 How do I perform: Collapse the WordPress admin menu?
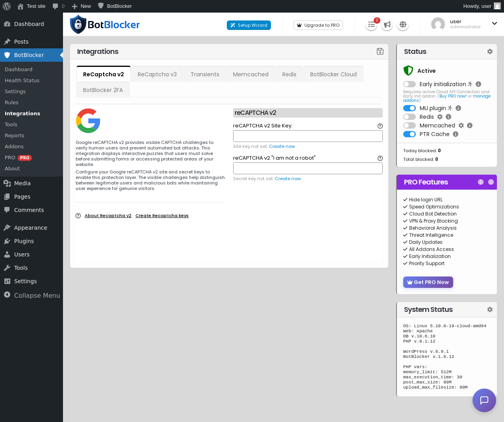tap(32, 295)
